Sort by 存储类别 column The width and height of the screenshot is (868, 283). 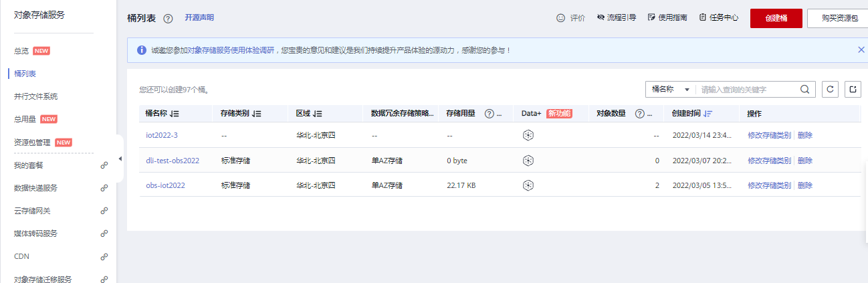[257, 114]
